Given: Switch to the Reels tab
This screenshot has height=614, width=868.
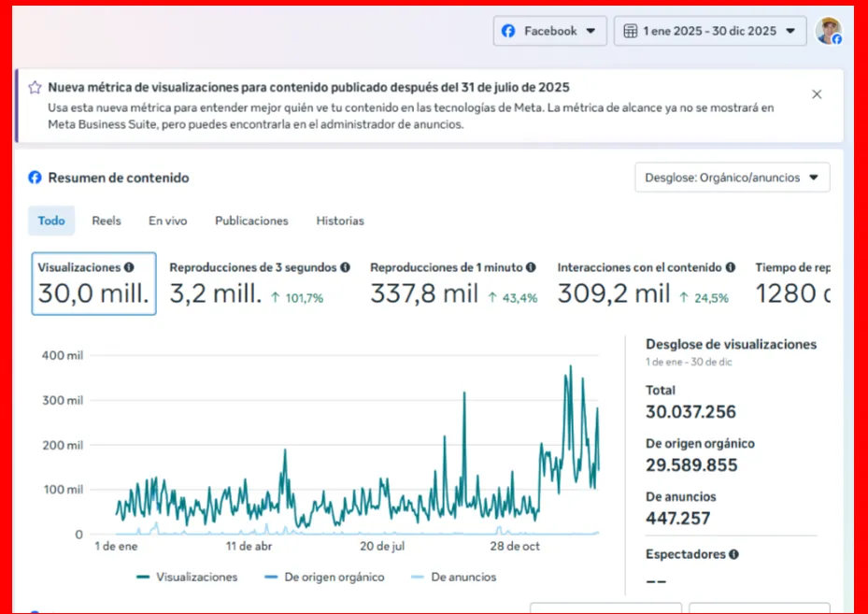Looking at the screenshot, I should (x=107, y=221).
